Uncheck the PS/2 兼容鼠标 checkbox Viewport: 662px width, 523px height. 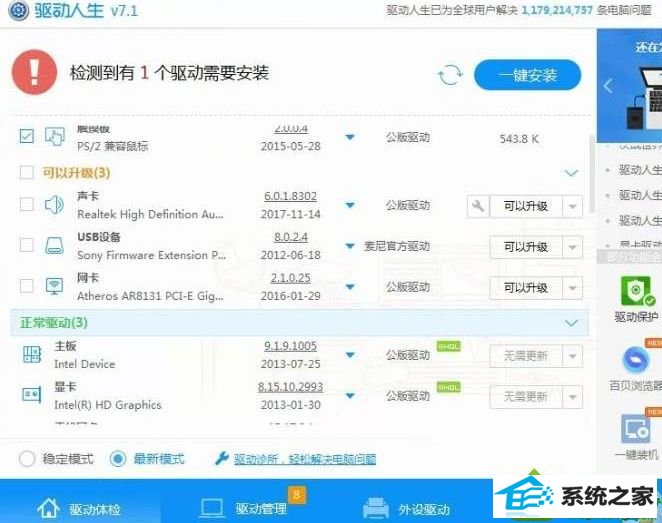point(27,136)
